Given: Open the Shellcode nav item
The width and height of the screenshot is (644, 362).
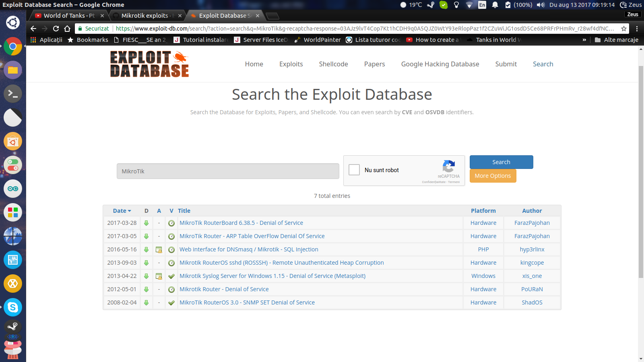Looking at the screenshot, I should click(x=333, y=64).
